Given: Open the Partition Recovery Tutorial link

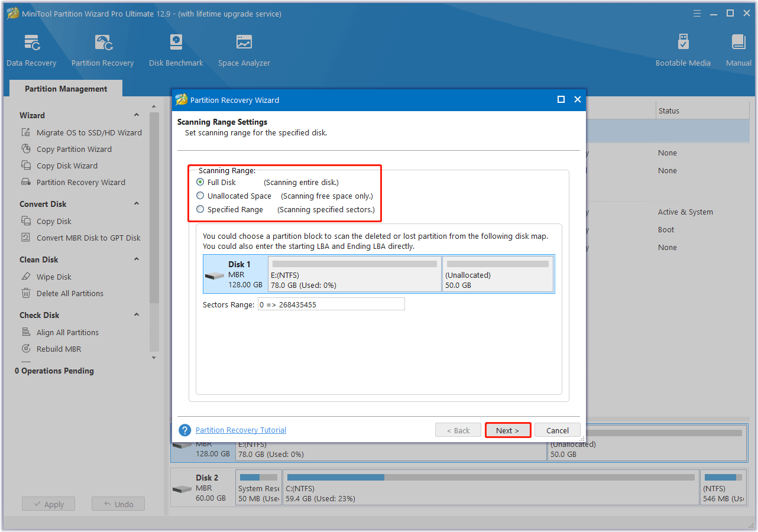Looking at the screenshot, I should click(x=241, y=430).
